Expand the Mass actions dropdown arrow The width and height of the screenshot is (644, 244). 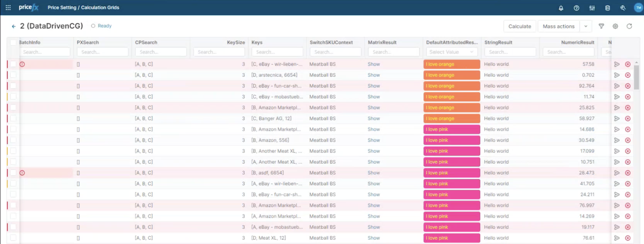tap(586, 26)
